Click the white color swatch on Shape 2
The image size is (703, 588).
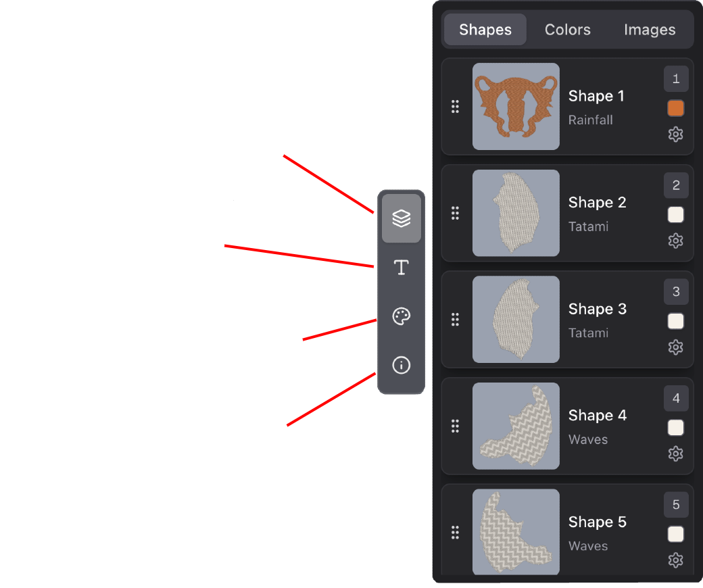point(676,214)
